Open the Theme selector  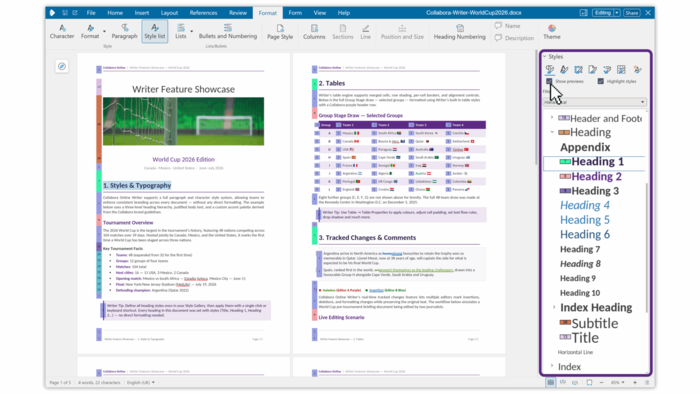(x=552, y=32)
